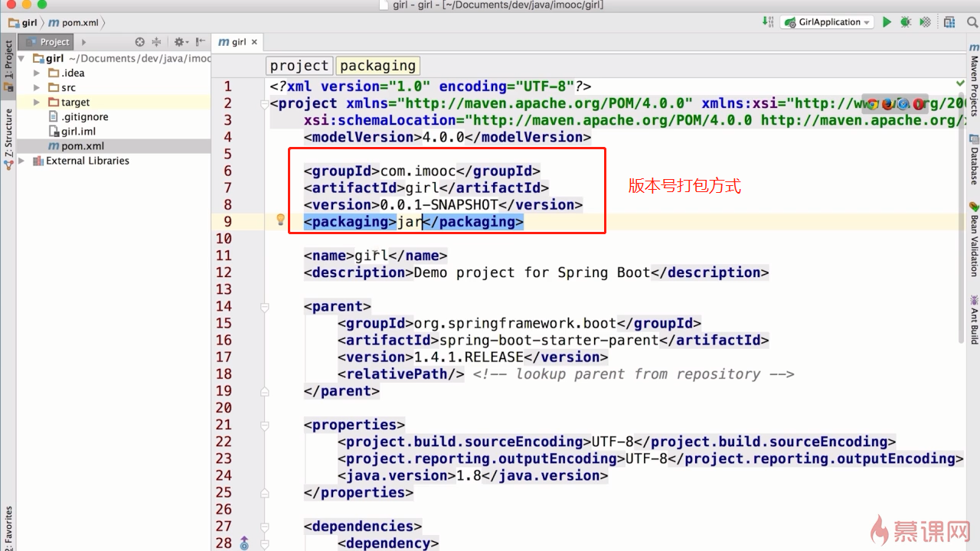980x551 pixels.
Task: Open Project panel settings gear
Action: (180, 42)
